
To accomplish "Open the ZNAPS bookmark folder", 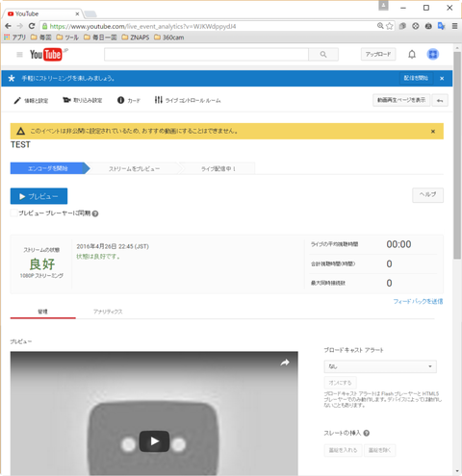I will click(x=136, y=38).
